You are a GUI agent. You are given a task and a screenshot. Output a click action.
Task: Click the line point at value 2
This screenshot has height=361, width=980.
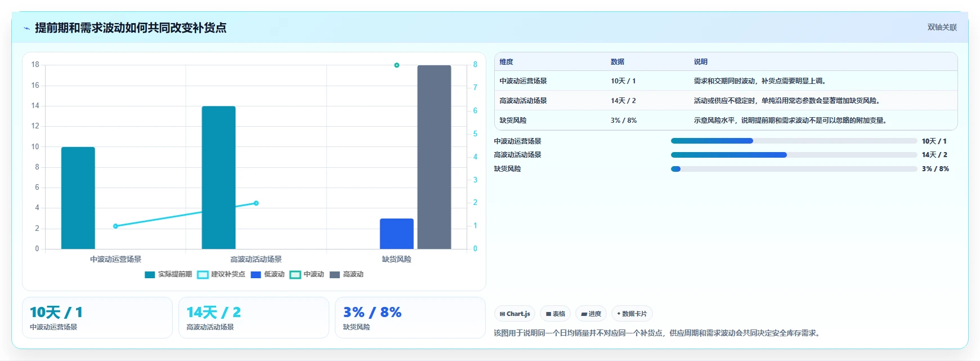click(256, 203)
